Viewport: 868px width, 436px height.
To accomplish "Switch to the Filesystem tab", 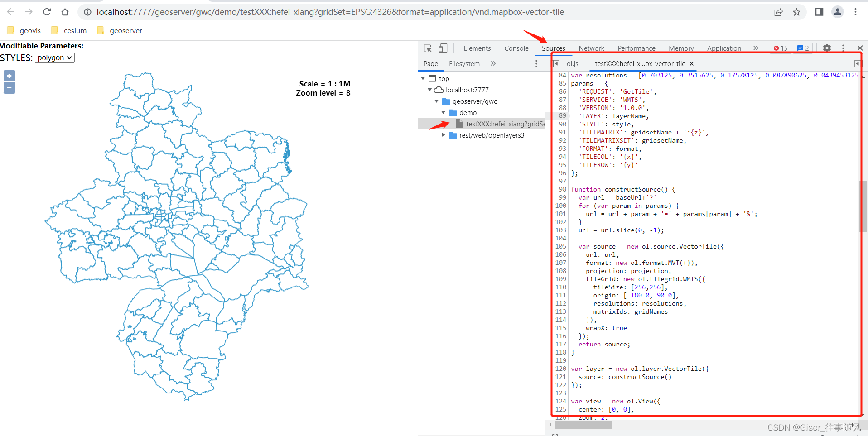I will (464, 63).
